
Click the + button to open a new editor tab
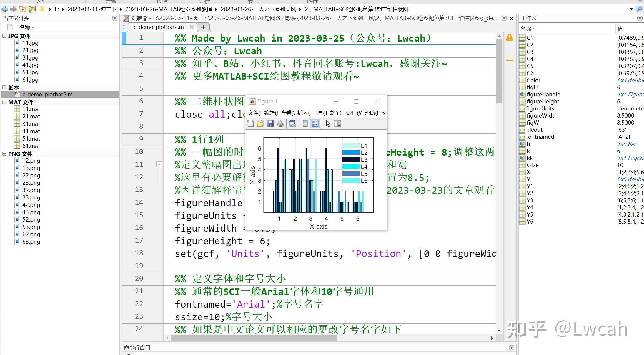coord(203,27)
